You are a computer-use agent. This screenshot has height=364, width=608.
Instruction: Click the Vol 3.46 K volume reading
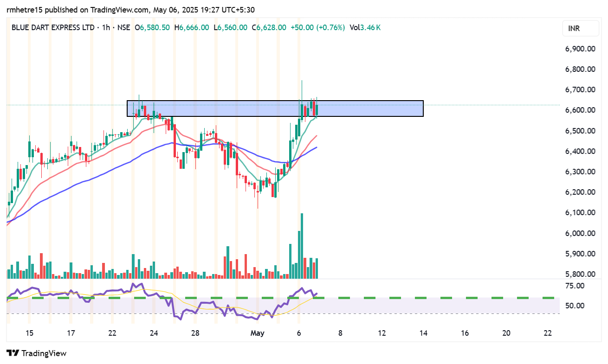click(365, 28)
